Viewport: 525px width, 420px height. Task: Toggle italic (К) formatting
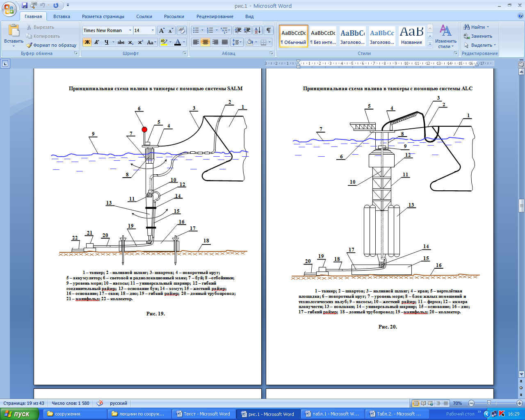click(97, 42)
